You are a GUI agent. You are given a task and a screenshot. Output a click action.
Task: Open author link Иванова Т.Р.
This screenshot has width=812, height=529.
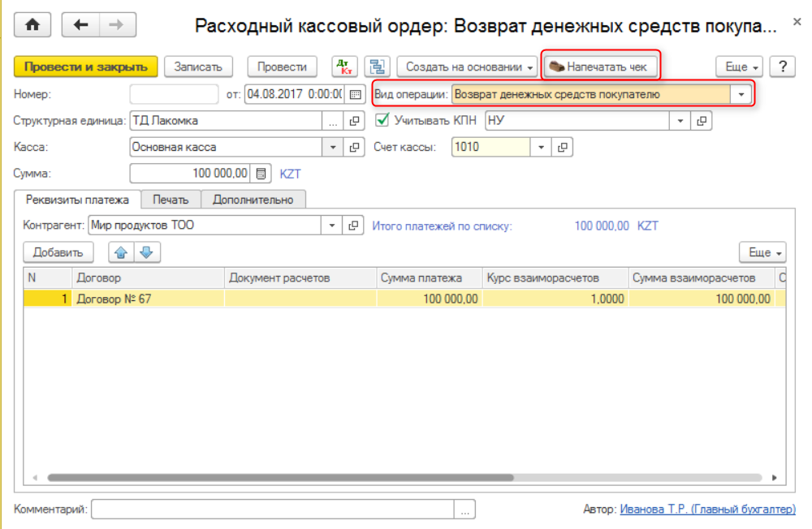click(x=708, y=510)
